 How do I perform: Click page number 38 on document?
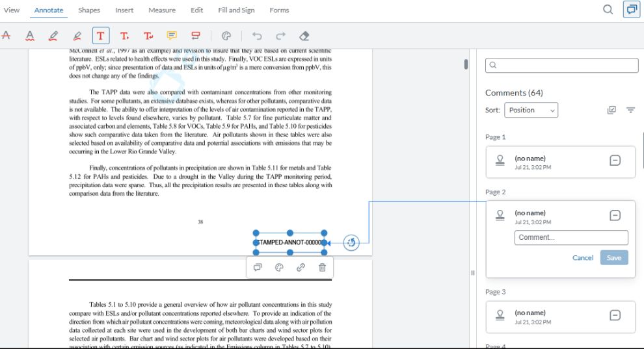200,222
